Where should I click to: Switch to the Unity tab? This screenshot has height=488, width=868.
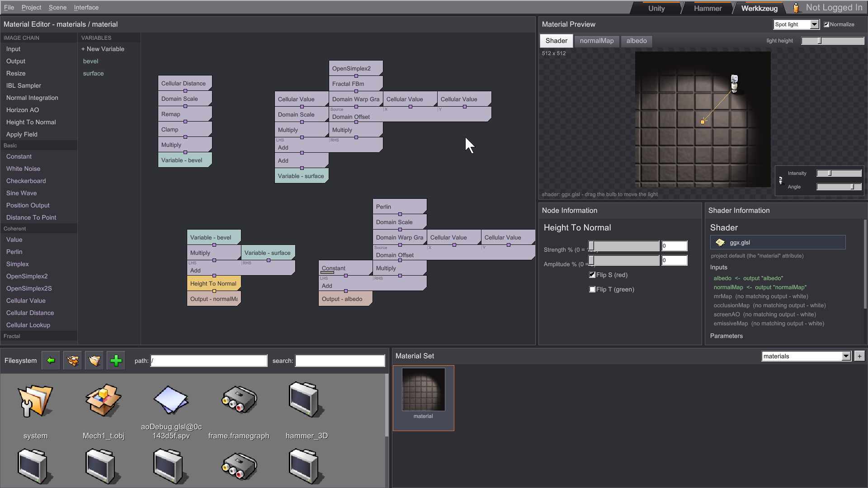pos(656,8)
